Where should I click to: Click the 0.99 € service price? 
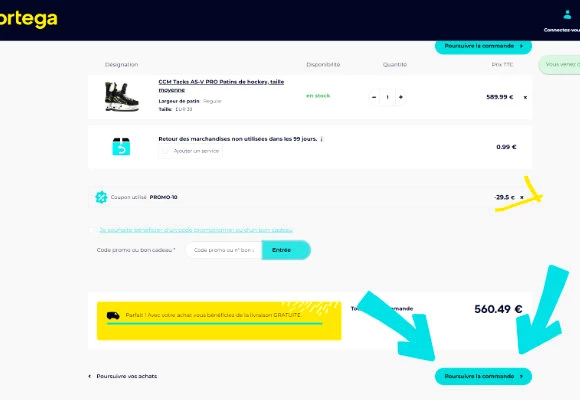tap(506, 147)
